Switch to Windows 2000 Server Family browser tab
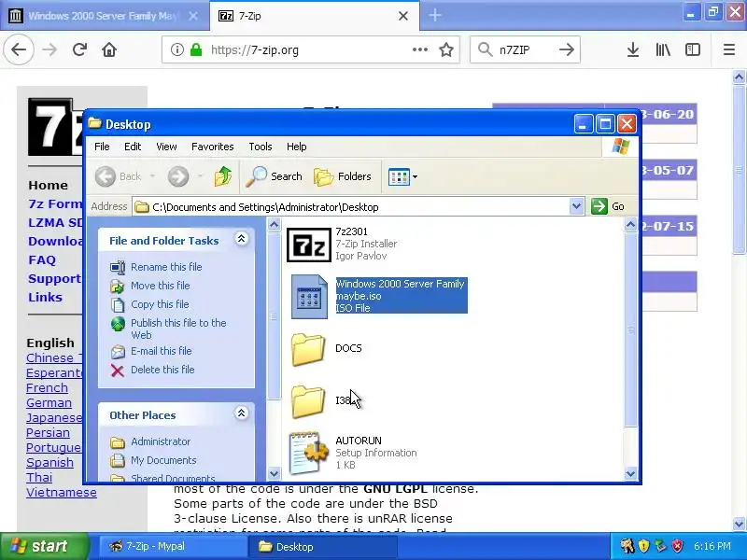 tap(103, 16)
